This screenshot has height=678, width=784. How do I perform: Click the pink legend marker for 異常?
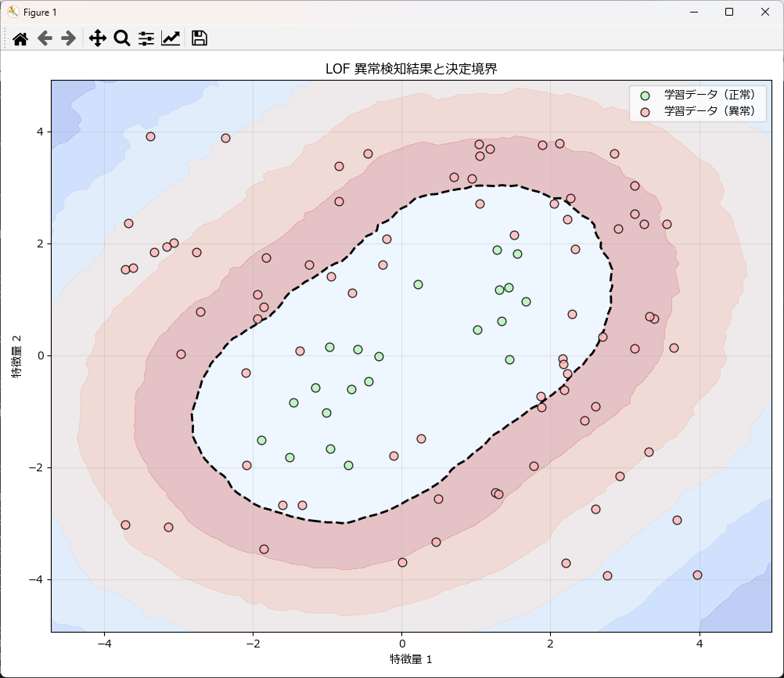point(645,111)
